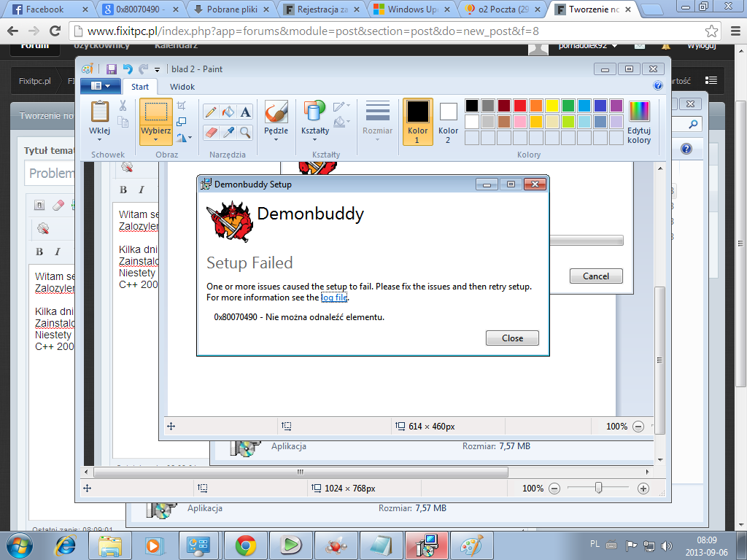747x560 pixels.
Task: Pick the red color swatch
Action: pyautogui.click(x=519, y=105)
